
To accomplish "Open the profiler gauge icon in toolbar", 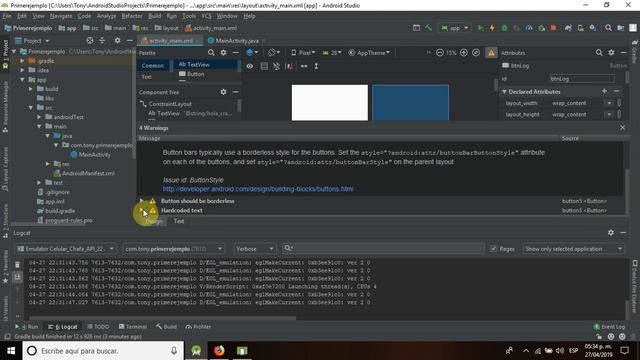I will tap(529, 28).
